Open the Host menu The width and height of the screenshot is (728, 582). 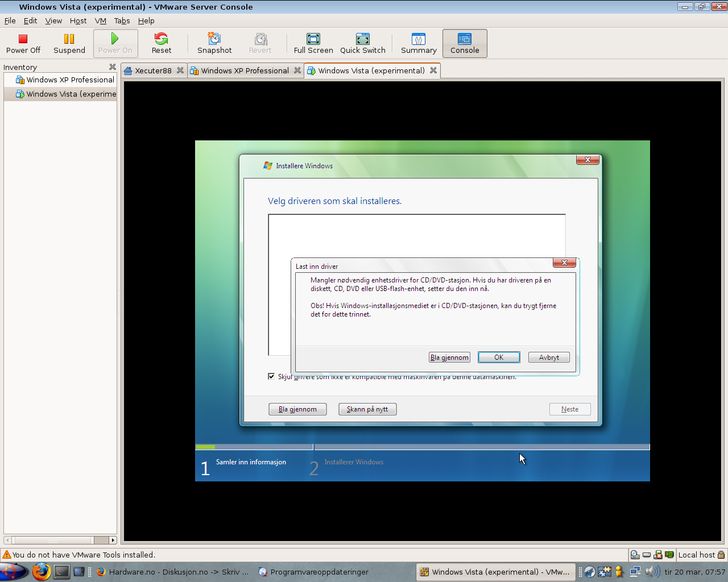click(78, 20)
